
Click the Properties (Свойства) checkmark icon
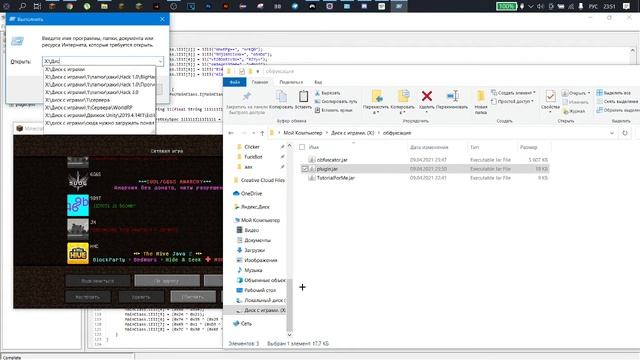point(550,96)
